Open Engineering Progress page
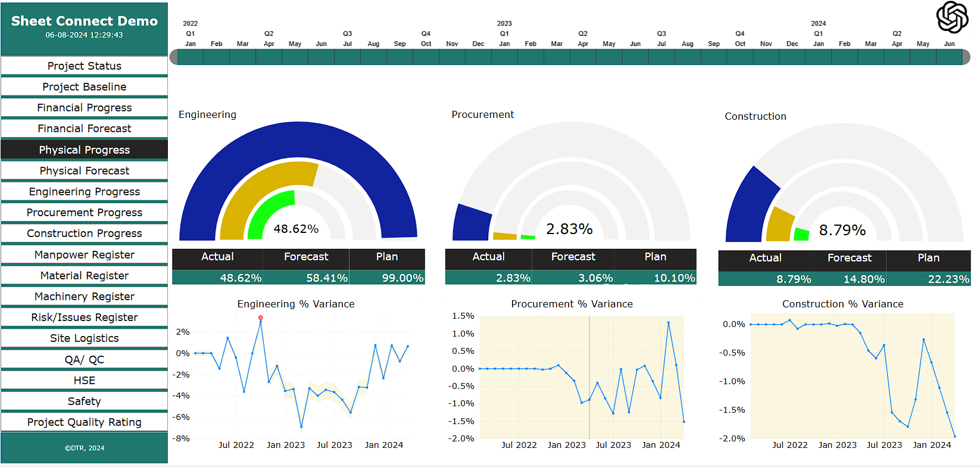Viewport: 980px width, 467px height. coord(84,192)
